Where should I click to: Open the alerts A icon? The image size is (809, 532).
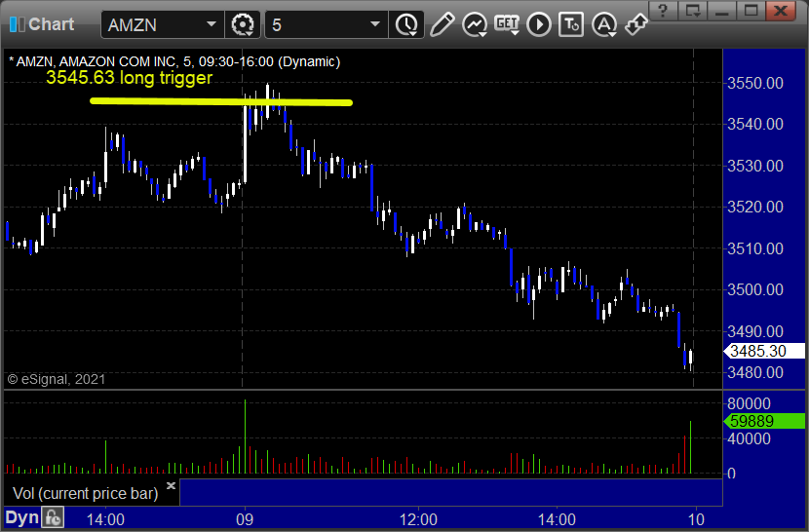click(604, 24)
